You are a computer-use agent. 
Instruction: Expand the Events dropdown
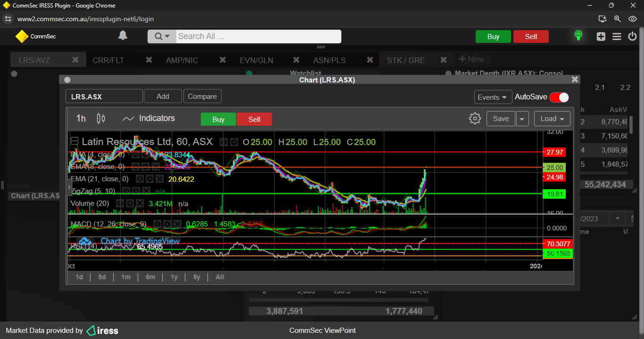click(x=493, y=97)
